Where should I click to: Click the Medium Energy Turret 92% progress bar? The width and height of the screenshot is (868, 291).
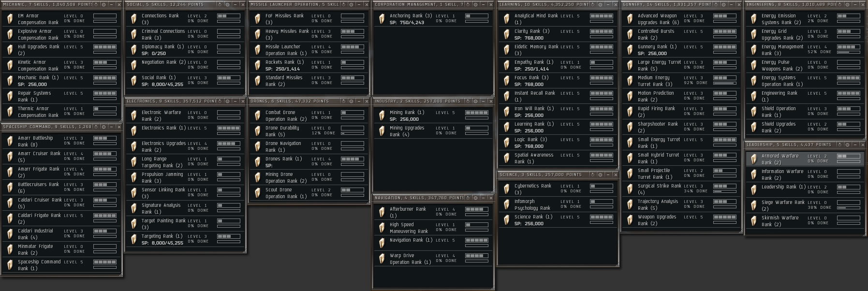click(x=725, y=83)
